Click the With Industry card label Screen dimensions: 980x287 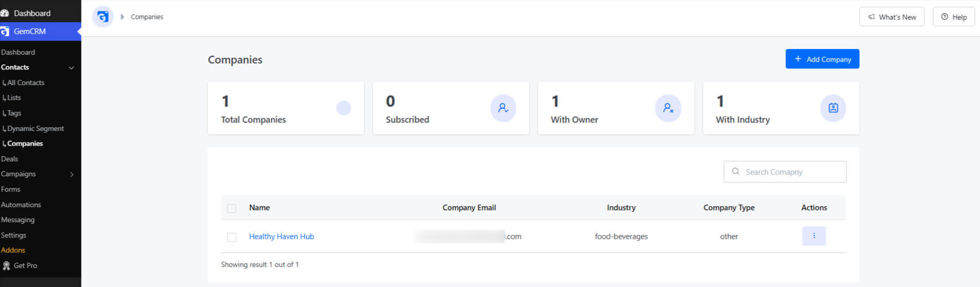[x=743, y=120]
